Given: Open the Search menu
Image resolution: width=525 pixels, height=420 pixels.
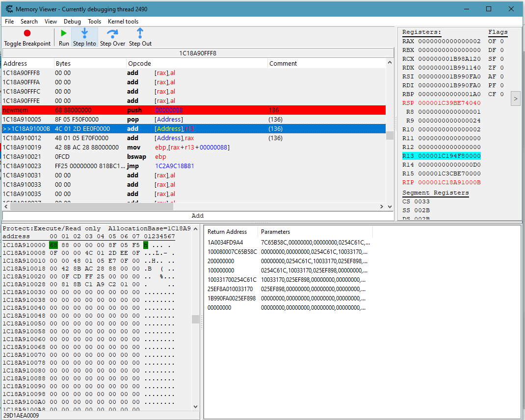Looking at the screenshot, I should [x=29, y=22].
